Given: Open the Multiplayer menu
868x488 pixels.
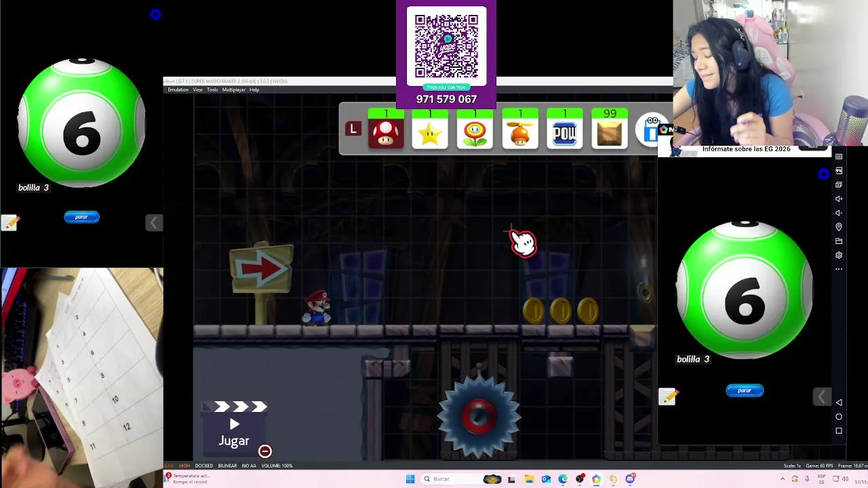Looking at the screenshot, I should (x=234, y=89).
